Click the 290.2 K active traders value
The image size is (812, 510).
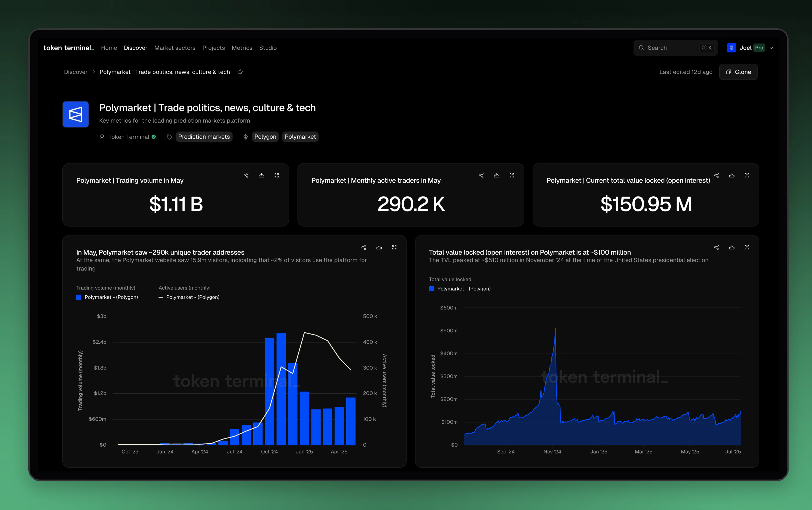[411, 204]
